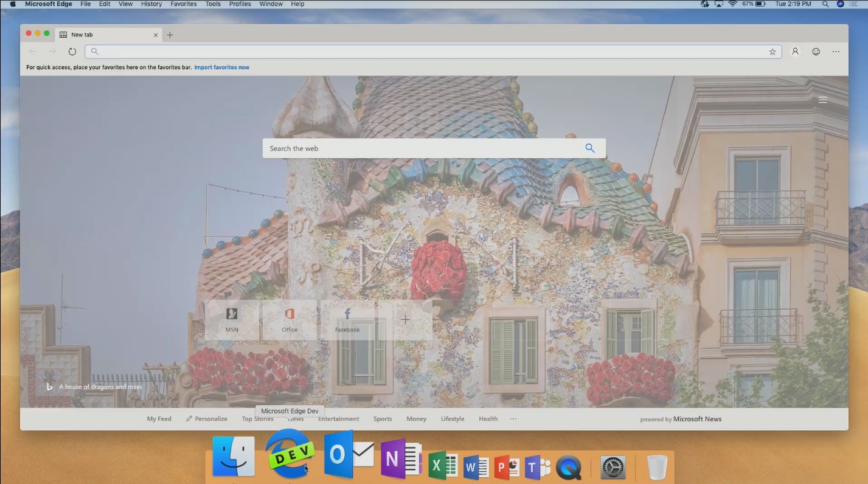Reload the page with refresh icon

coord(72,52)
